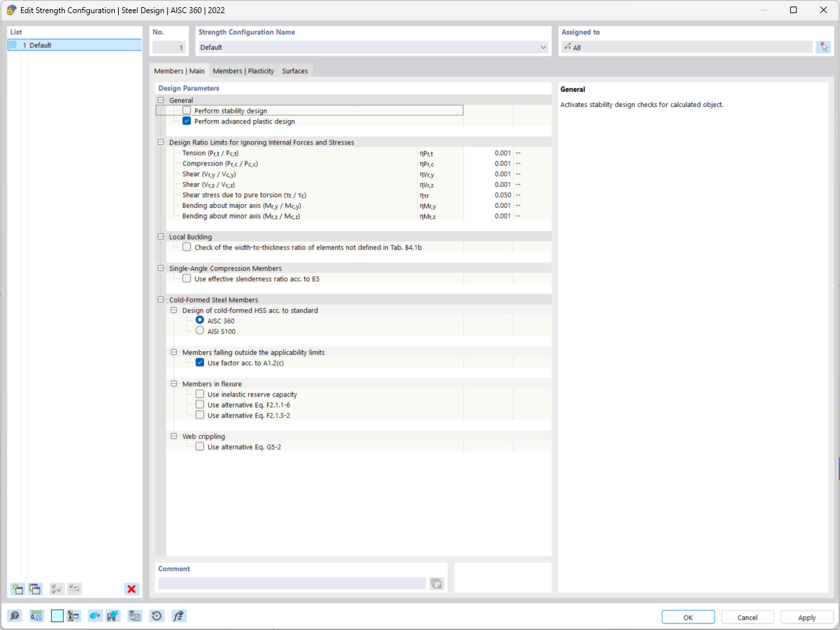
Task: Click the save configuration toolbar icon
Action: pyautogui.click(x=112, y=616)
